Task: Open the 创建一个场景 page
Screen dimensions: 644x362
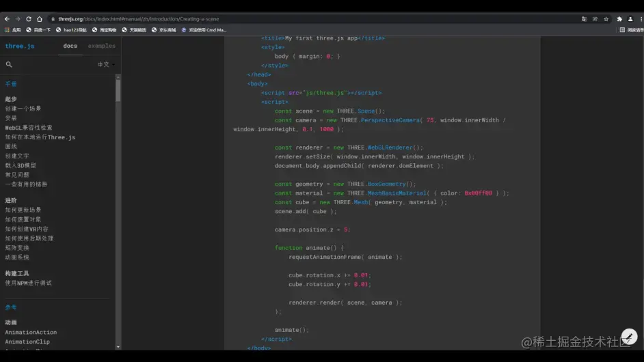Action: (23, 109)
